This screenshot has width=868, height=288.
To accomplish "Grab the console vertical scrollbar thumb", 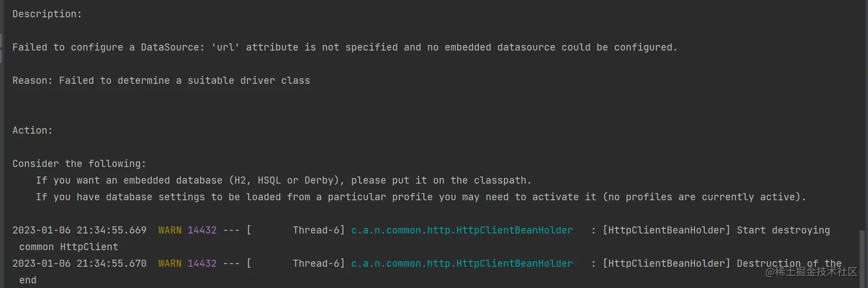I will point(861,259).
